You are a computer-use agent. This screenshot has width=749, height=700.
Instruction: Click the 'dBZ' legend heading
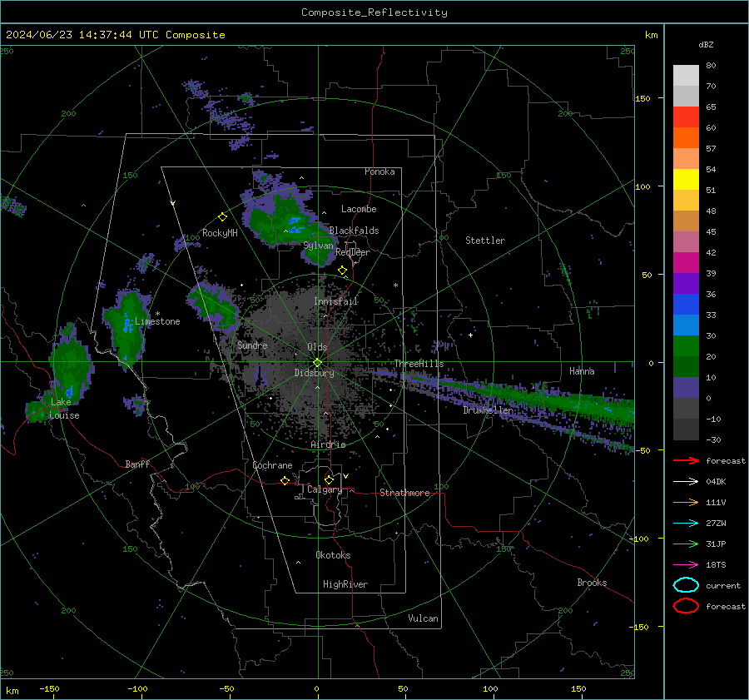[706, 44]
